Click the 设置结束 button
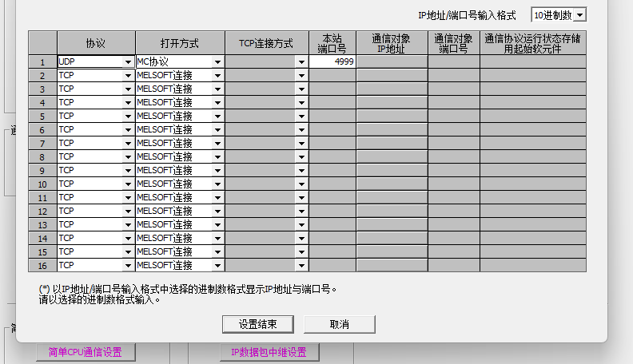The height and width of the screenshot is (364, 633). pos(258,324)
